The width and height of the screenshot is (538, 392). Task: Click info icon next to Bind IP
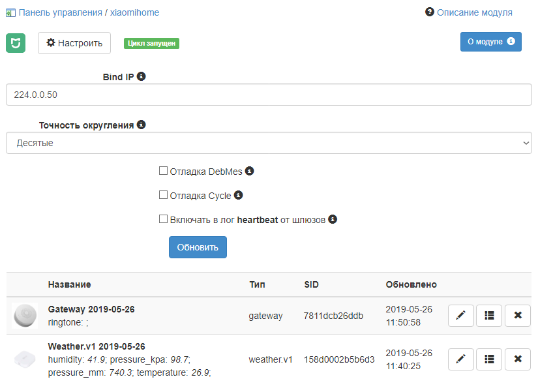click(142, 76)
